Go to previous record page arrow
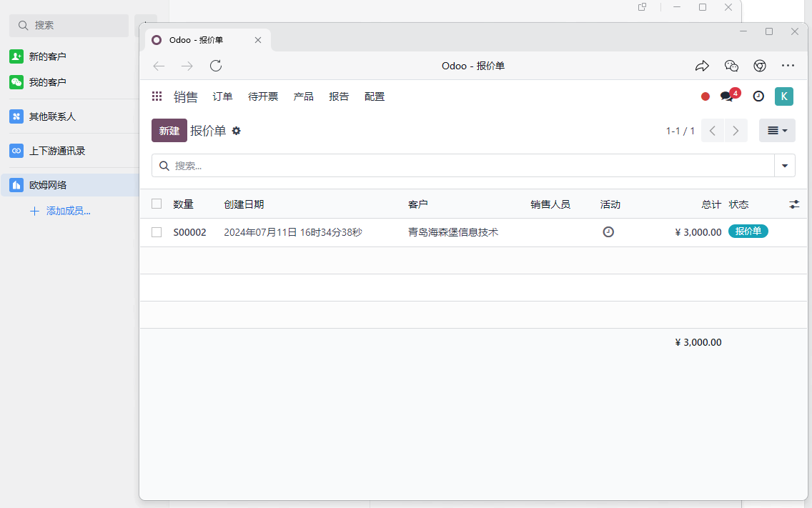 (713, 131)
